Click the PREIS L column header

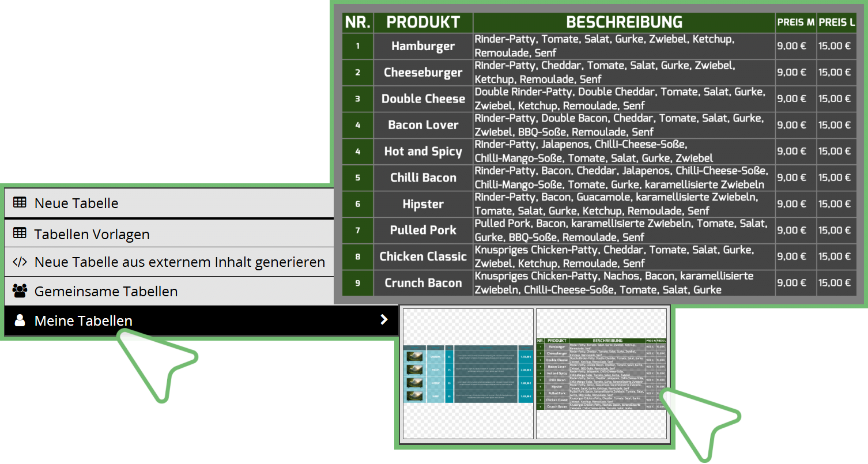(837, 22)
